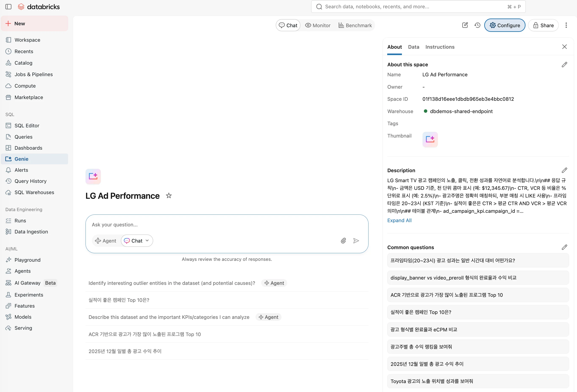577x392 pixels.
Task: Open Dashboards in the sidebar
Action: 34,148
